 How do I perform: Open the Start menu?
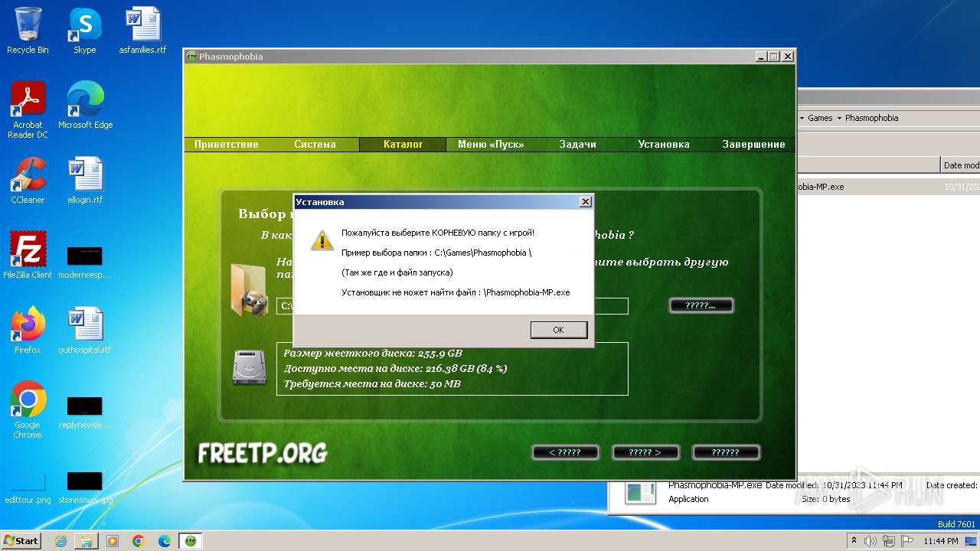point(21,540)
